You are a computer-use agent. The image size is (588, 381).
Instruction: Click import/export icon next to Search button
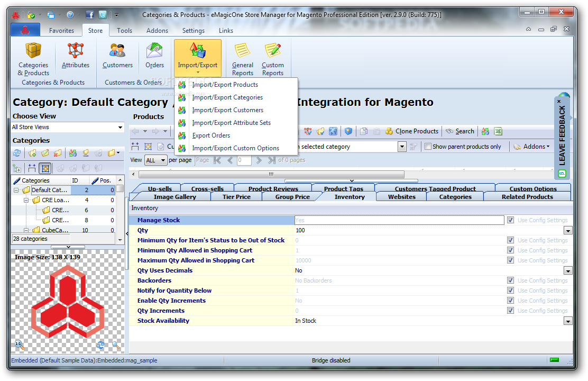485,131
